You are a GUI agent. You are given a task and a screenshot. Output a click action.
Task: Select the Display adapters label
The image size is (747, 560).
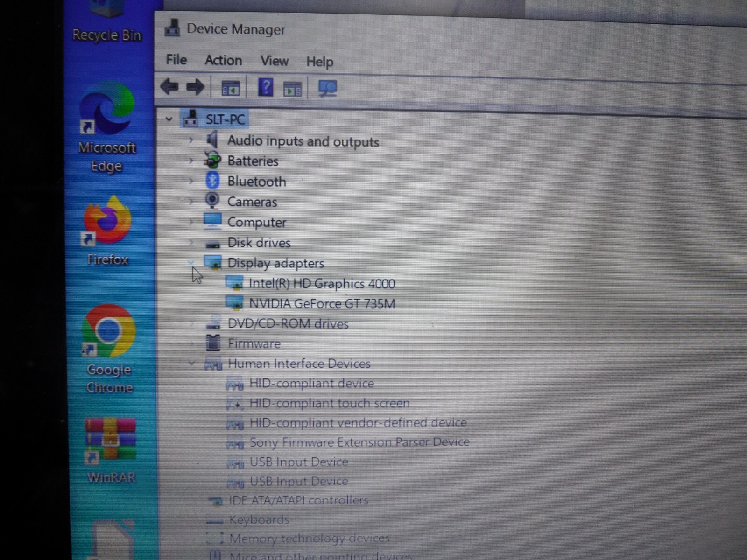[275, 263]
